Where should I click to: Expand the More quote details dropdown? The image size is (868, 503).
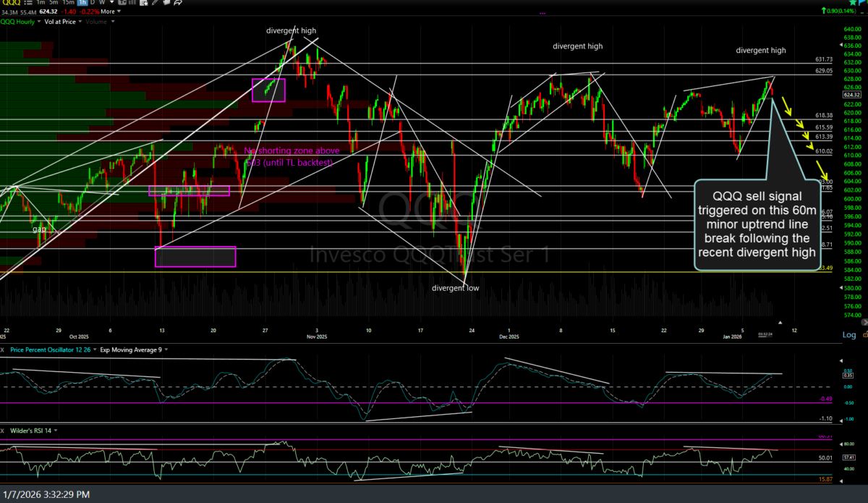[x=109, y=12]
